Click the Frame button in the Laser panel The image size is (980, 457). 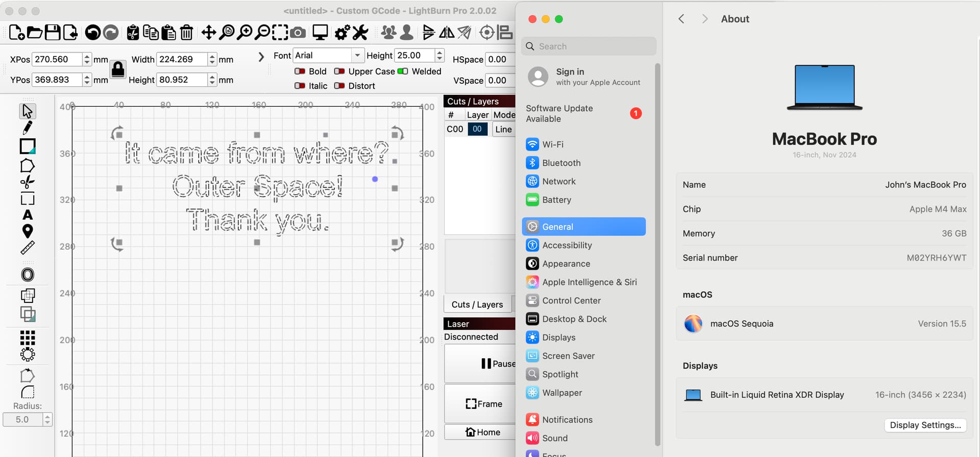tap(483, 404)
